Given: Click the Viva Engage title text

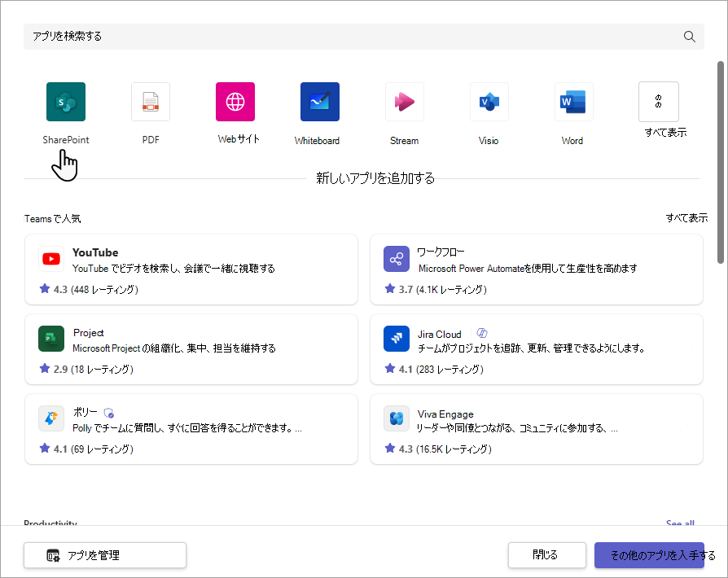Looking at the screenshot, I should [x=445, y=414].
